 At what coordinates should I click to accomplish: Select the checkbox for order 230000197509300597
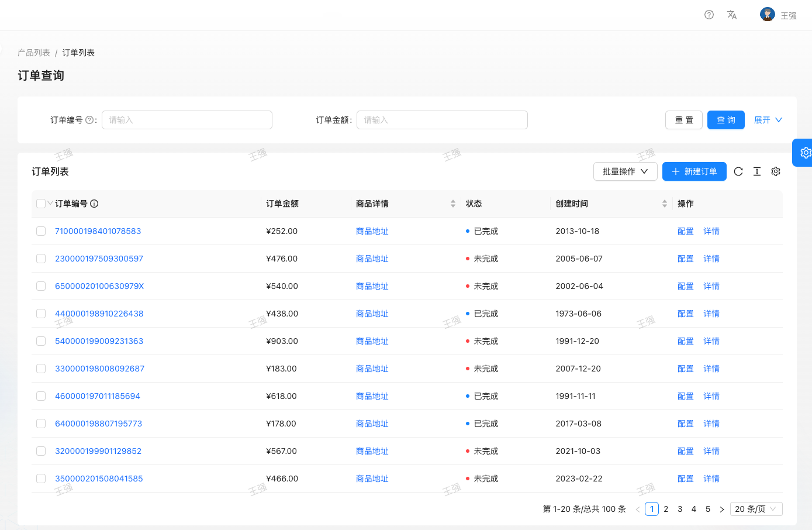coord(41,259)
